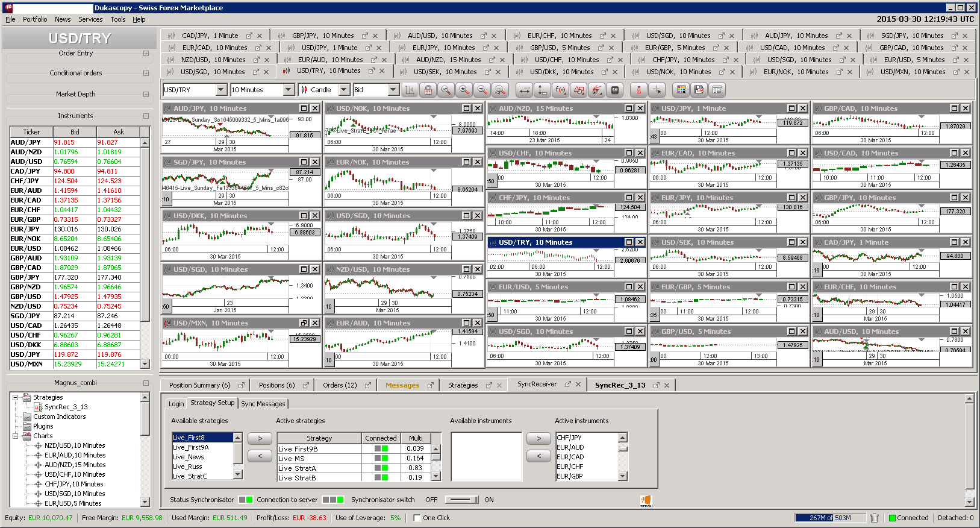Collapse the Magnus_combi workspace panel
Screen dimensions: 980x528
click(x=146, y=383)
